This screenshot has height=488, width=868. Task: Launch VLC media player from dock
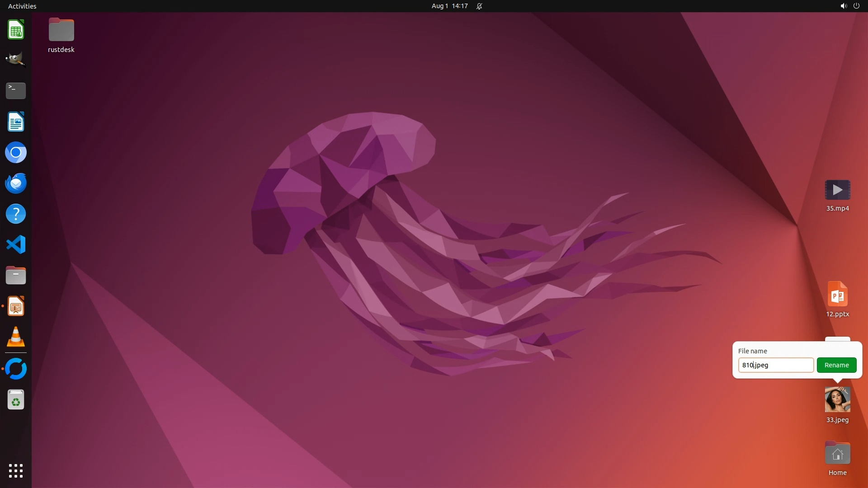tap(16, 337)
